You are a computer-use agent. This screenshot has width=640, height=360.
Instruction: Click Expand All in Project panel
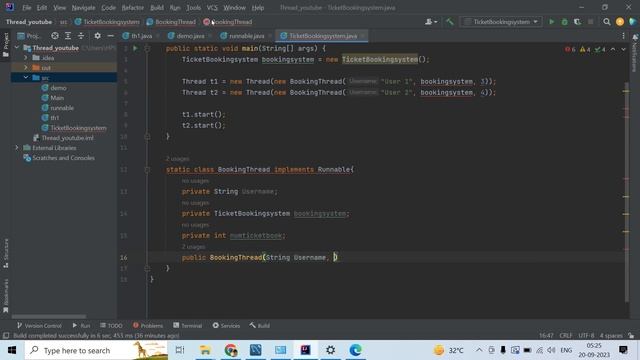pyautogui.click(x=68, y=36)
